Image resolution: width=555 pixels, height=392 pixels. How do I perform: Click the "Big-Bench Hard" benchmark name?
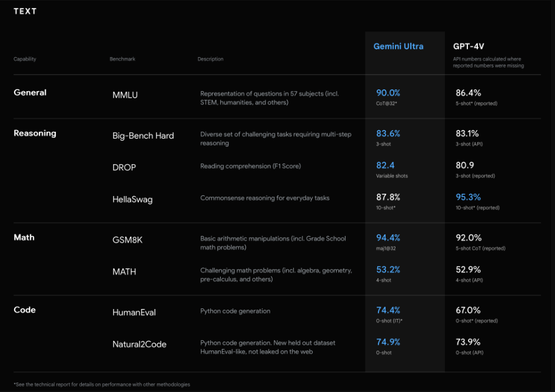tap(143, 136)
